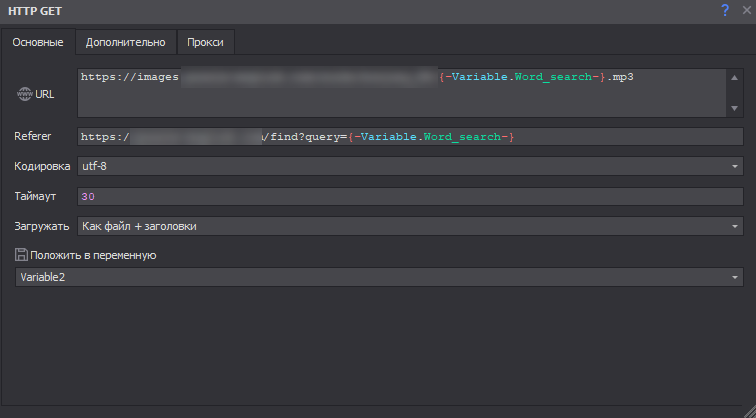Click the URL field scrollbar track

click(x=735, y=92)
